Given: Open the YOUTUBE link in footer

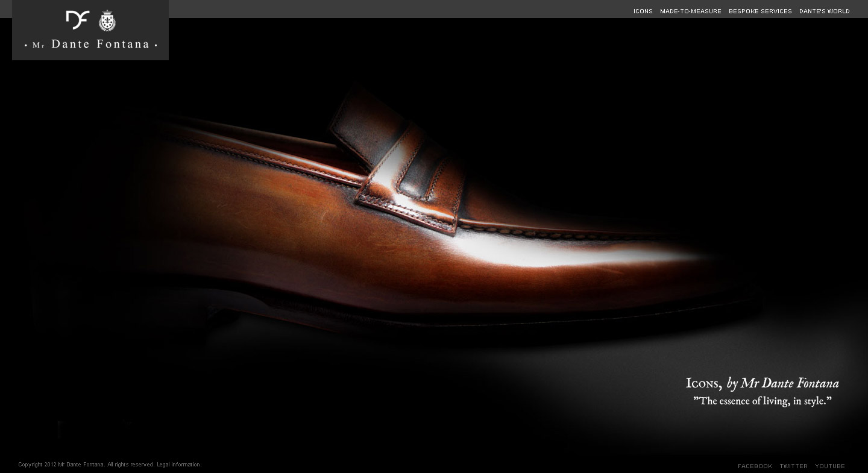Looking at the screenshot, I should coord(830,466).
